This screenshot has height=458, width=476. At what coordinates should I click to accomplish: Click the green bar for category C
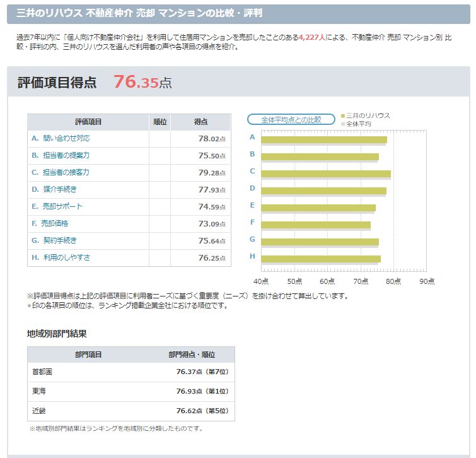point(326,173)
